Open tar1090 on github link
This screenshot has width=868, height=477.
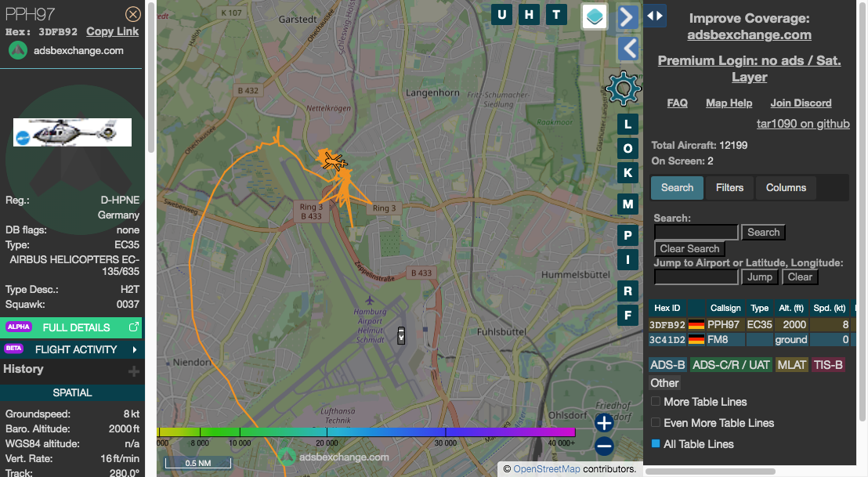(803, 124)
